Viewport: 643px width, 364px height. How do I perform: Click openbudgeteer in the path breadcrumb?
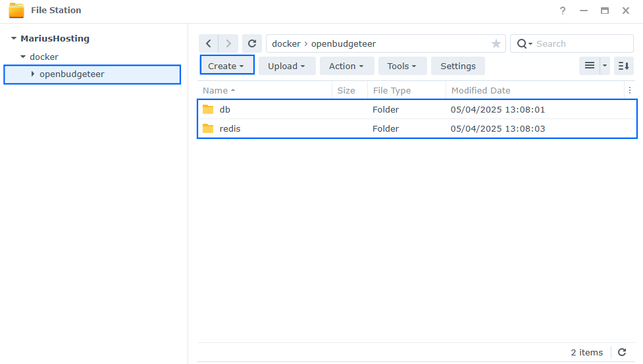pos(344,43)
